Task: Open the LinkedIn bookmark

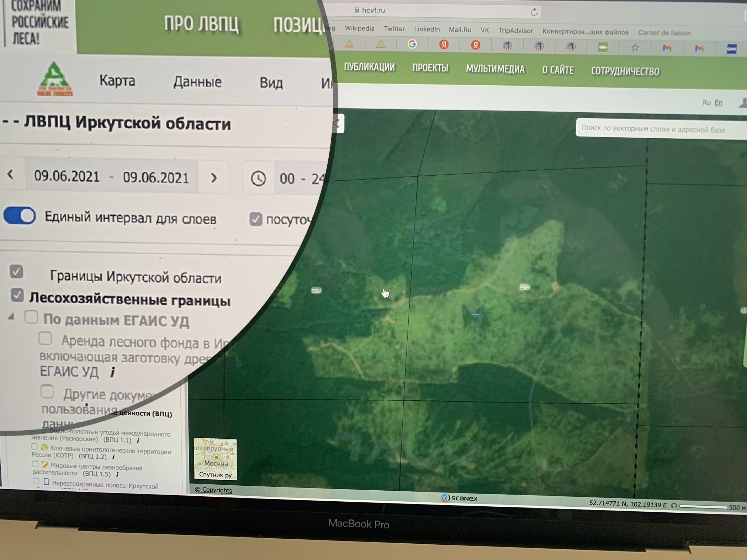Action: [427, 29]
